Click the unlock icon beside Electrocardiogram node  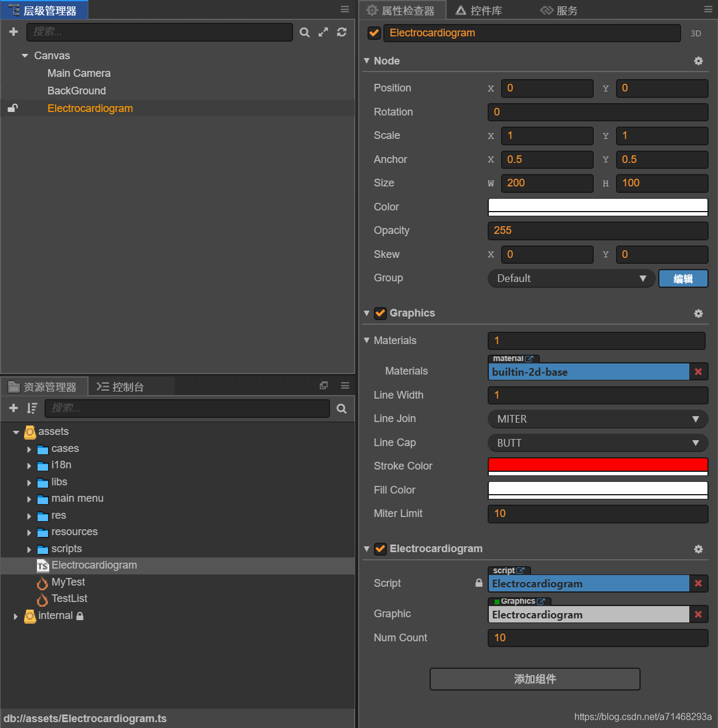tap(12, 108)
